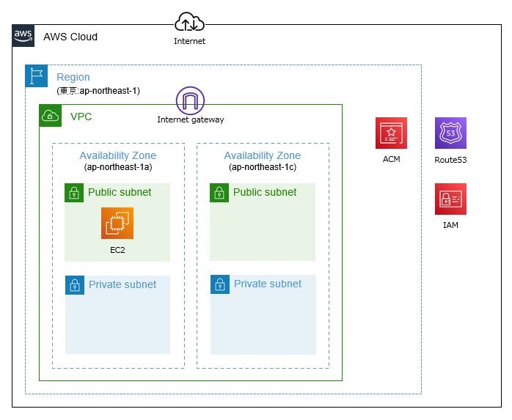Select the Internet cloud icon
Screen dimensions: 512x420
pos(189,23)
